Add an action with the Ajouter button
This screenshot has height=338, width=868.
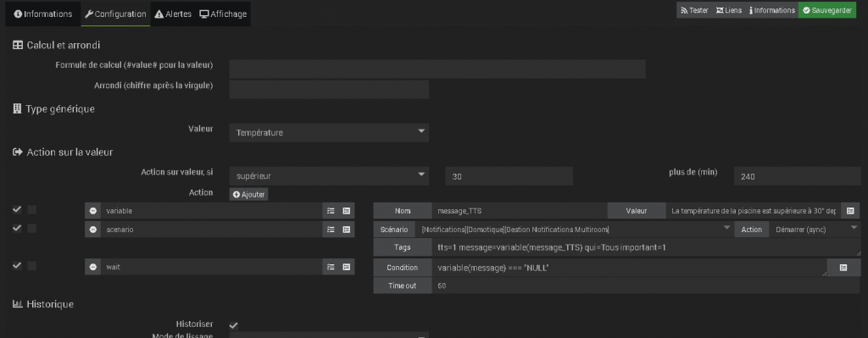click(248, 195)
